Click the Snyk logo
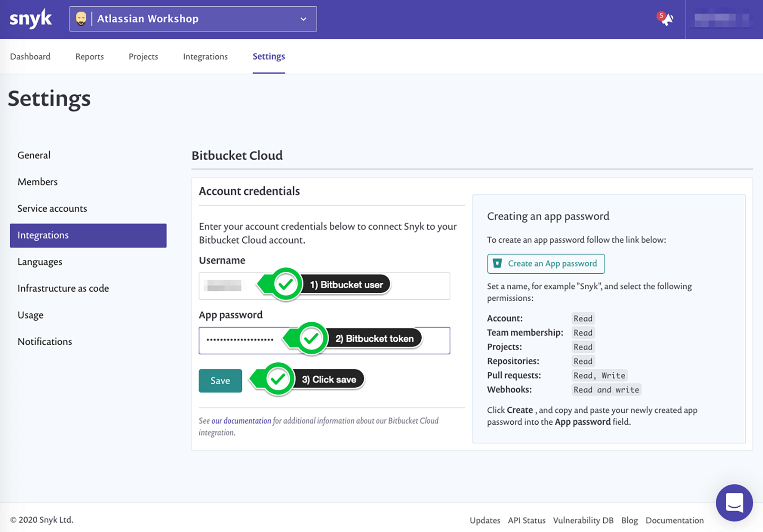 (x=30, y=19)
